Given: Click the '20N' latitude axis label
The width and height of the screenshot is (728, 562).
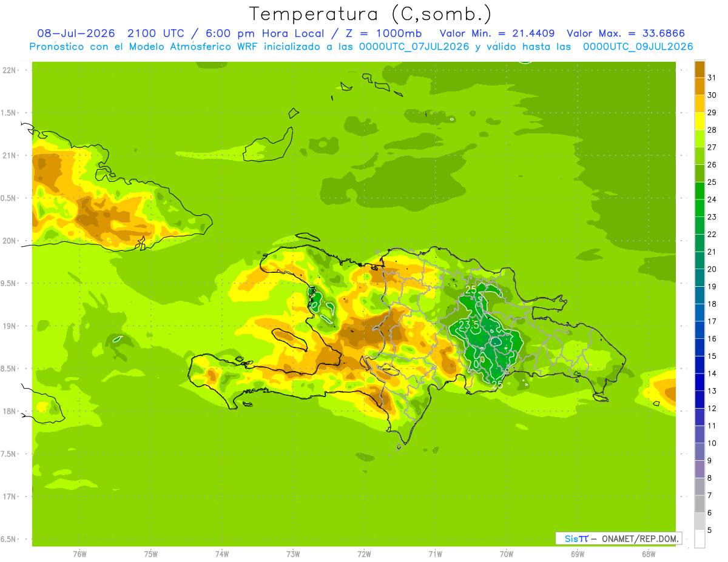Looking at the screenshot, I should point(9,241).
